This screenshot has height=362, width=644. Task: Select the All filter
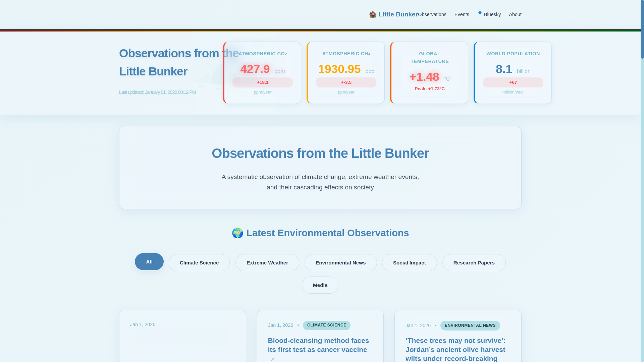pos(149,261)
